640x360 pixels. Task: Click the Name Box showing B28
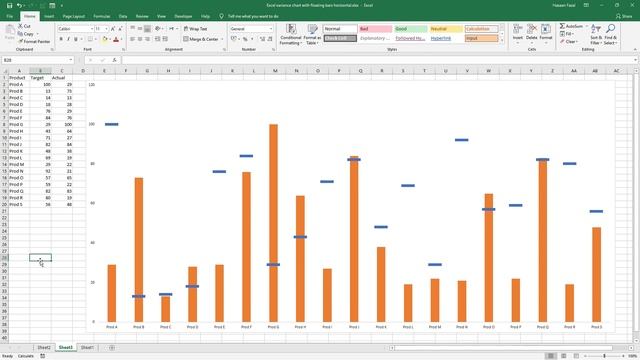[x=38, y=60]
